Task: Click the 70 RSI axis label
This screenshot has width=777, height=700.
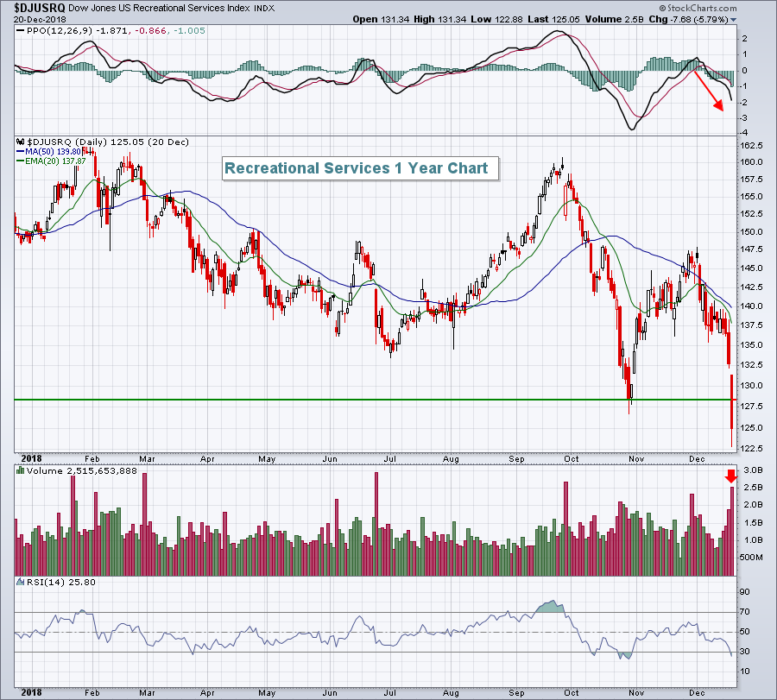Action: pos(745,612)
